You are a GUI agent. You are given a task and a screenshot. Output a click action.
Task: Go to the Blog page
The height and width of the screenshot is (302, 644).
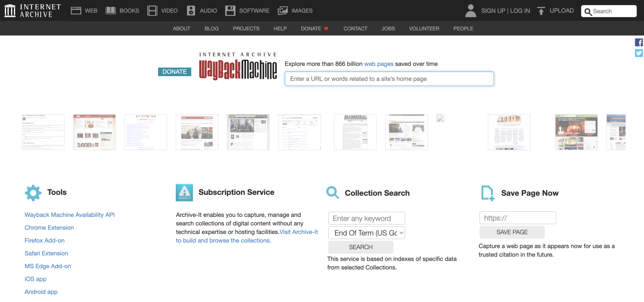pos(211,29)
